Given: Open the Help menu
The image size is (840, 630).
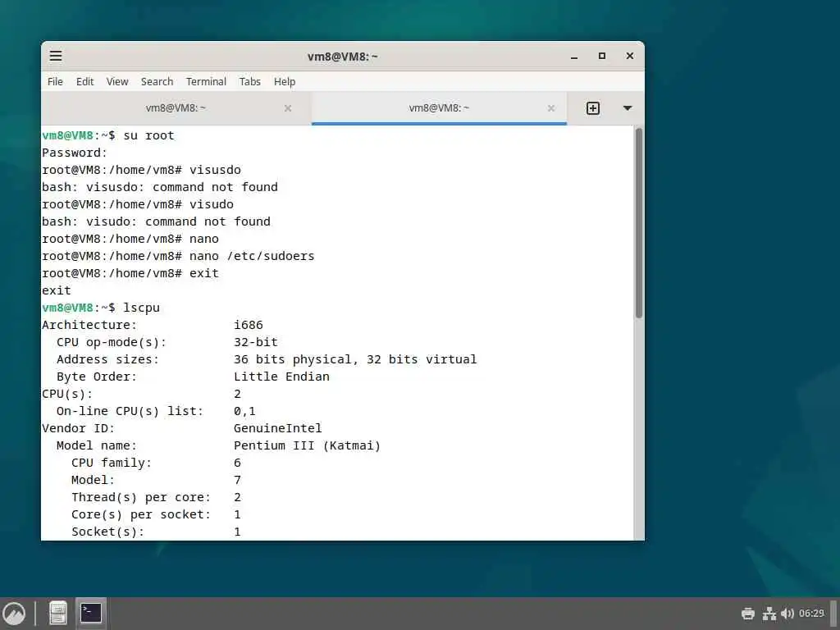Looking at the screenshot, I should click(x=285, y=81).
